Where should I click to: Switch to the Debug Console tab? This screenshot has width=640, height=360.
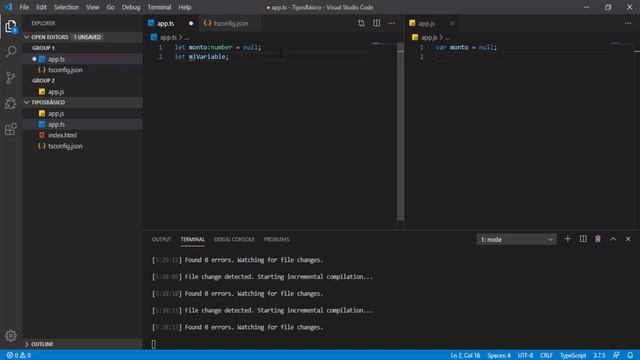click(x=234, y=239)
